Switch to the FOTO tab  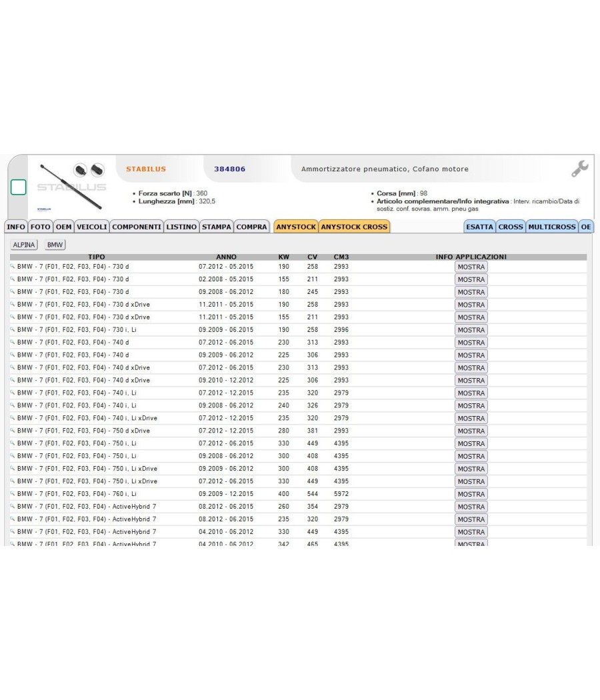(40, 227)
